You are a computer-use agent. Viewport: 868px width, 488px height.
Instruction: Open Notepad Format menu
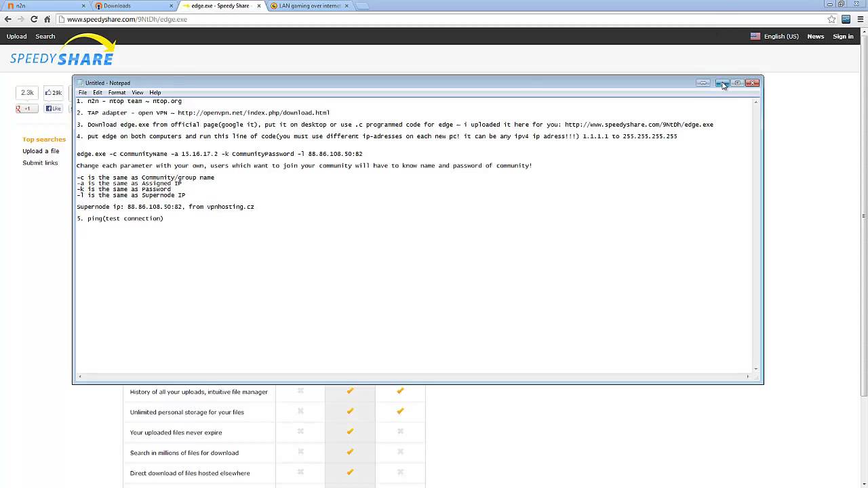pyautogui.click(x=117, y=92)
